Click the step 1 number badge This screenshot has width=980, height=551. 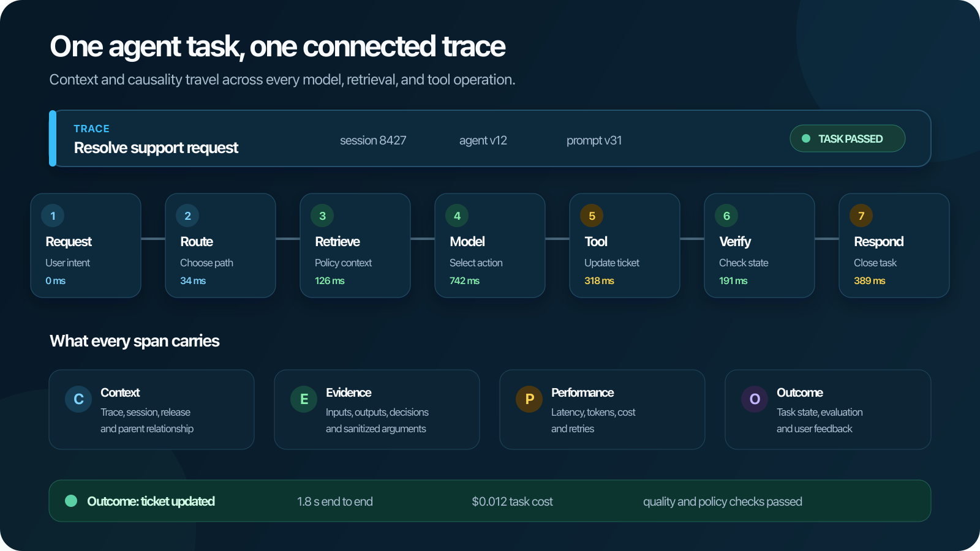tap(53, 216)
